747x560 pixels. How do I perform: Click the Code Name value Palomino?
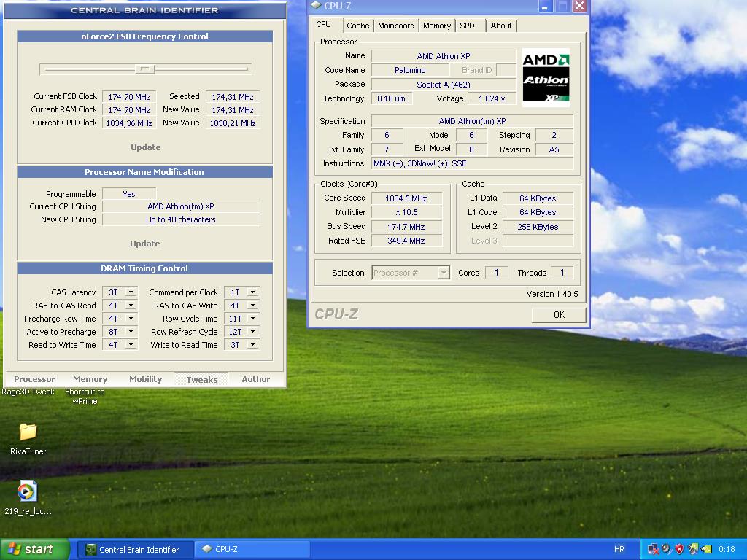tap(410, 70)
